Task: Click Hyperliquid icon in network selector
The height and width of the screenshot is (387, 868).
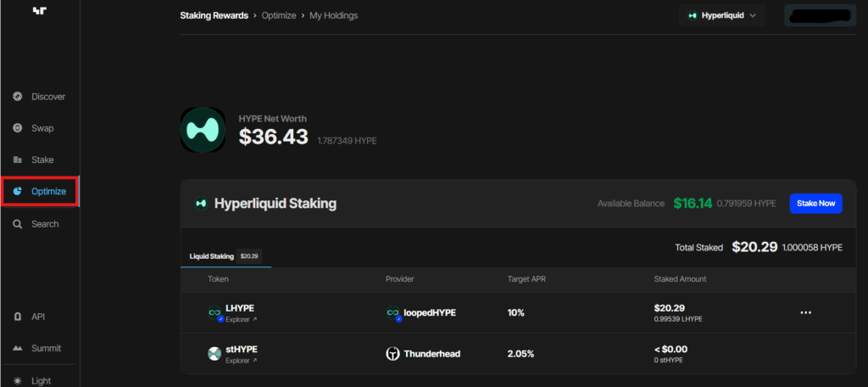Action: (692, 15)
